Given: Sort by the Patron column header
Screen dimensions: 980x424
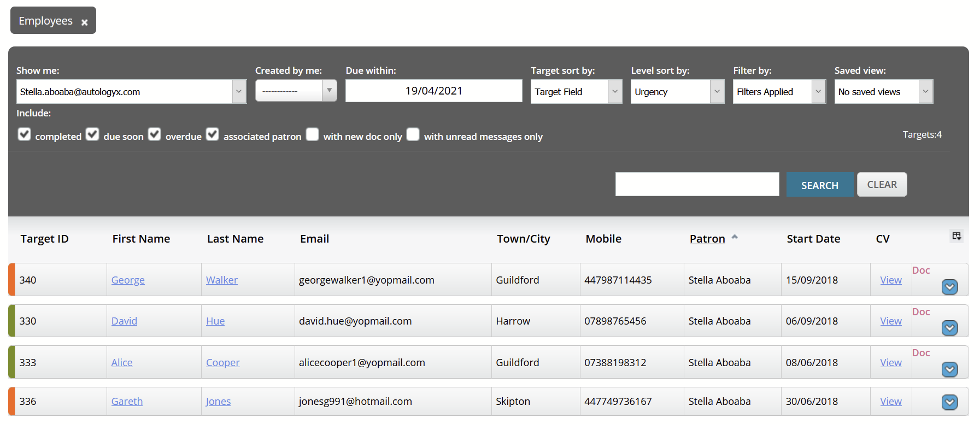Looking at the screenshot, I should (707, 239).
